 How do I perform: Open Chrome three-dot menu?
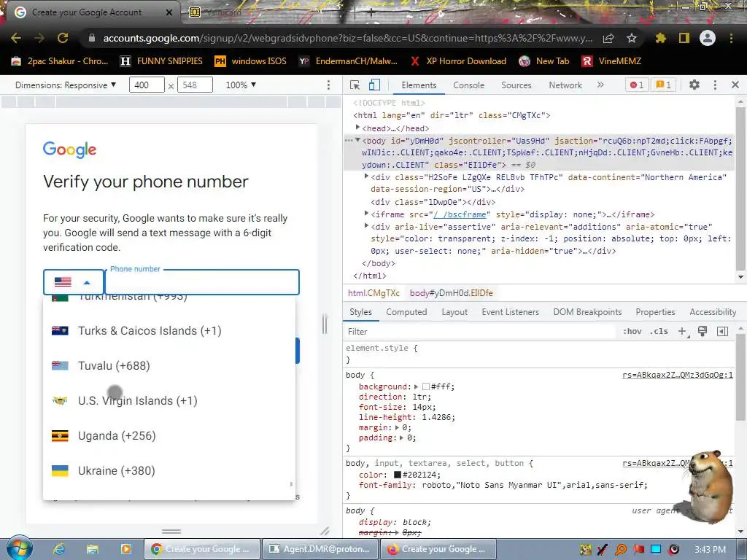tap(731, 38)
